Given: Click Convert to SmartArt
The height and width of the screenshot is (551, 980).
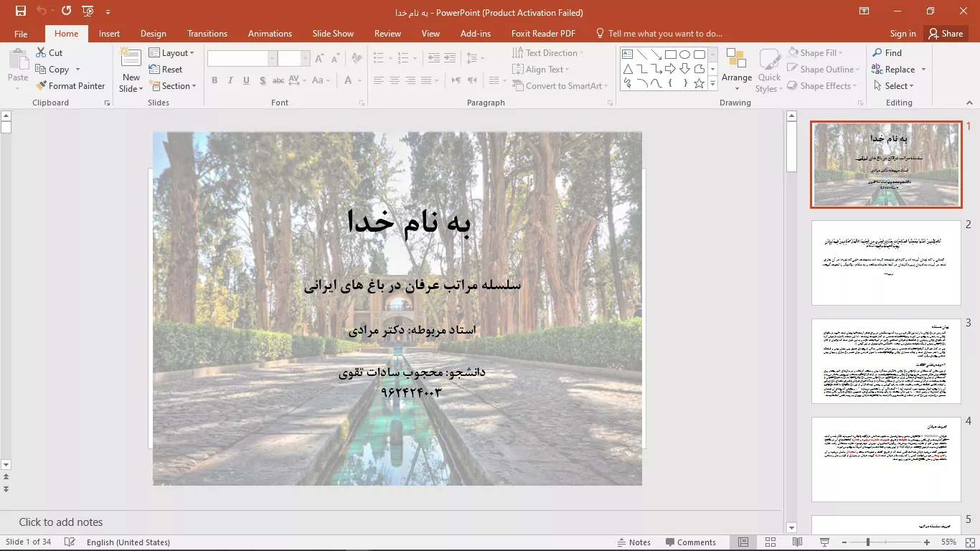Looking at the screenshot, I should tap(560, 86).
